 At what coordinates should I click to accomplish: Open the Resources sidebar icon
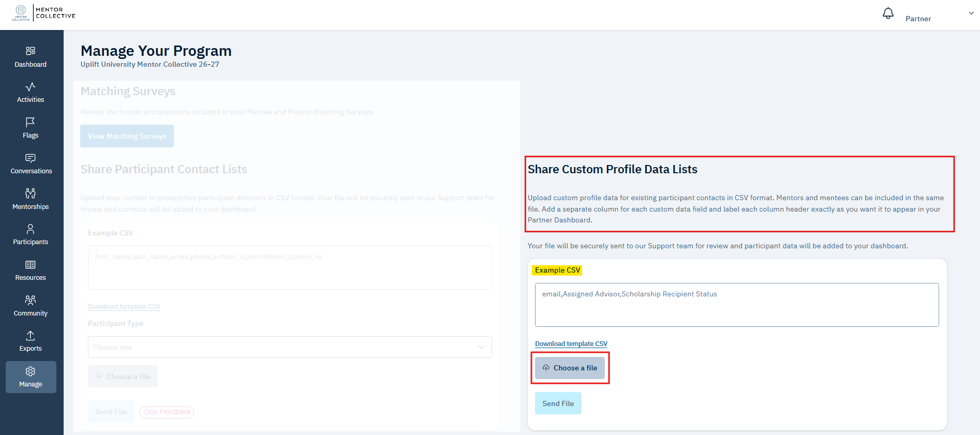(31, 264)
